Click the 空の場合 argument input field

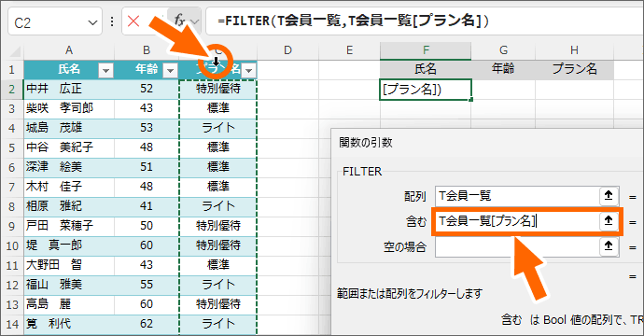coord(517,246)
